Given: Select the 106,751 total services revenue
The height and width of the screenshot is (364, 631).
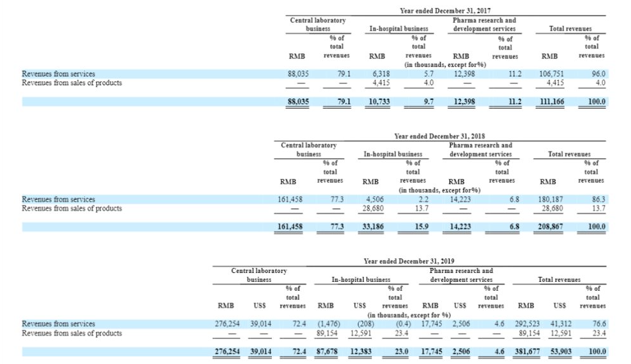Looking at the screenshot, I should point(551,74).
